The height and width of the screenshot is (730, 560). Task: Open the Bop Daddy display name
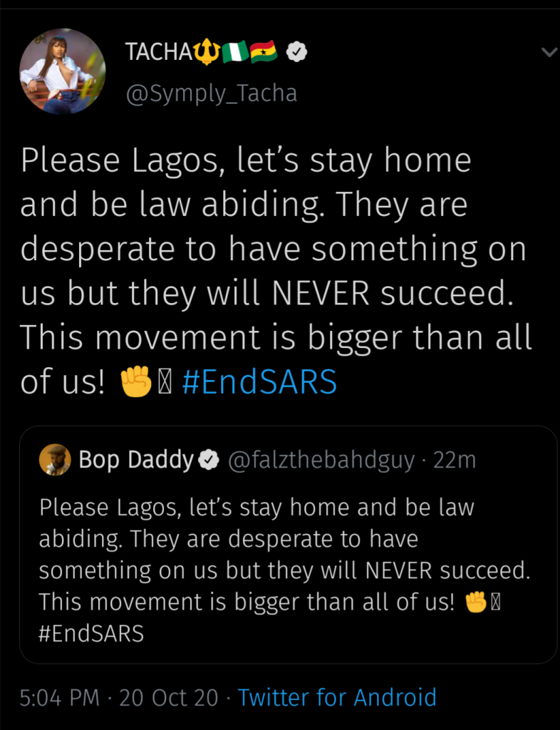(x=136, y=461)
